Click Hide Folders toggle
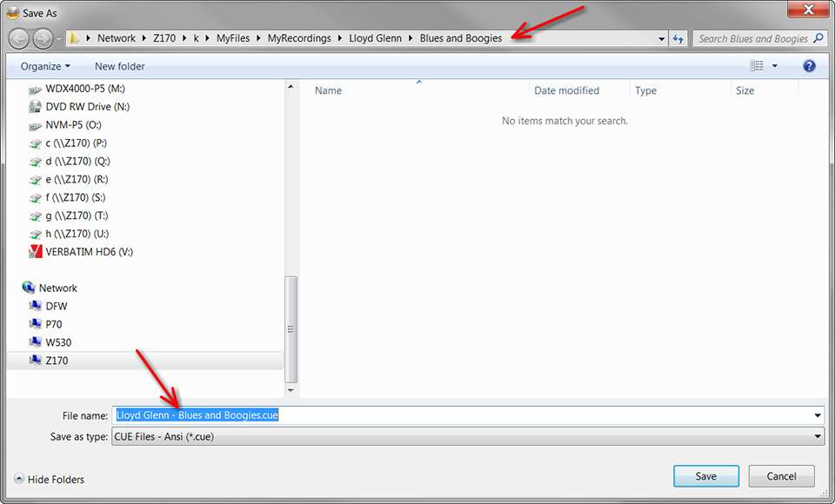The image size is (835, 504). coord(49,479)
